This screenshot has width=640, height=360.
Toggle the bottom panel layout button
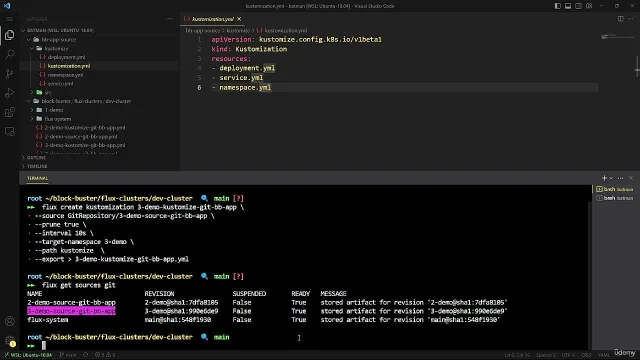[x=568, y=6]
